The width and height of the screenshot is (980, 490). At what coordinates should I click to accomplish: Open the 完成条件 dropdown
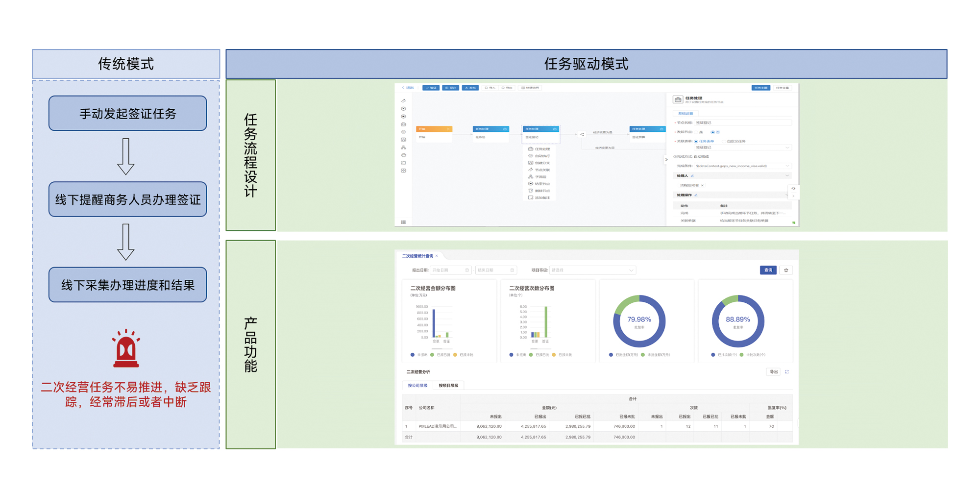(742, 166)
